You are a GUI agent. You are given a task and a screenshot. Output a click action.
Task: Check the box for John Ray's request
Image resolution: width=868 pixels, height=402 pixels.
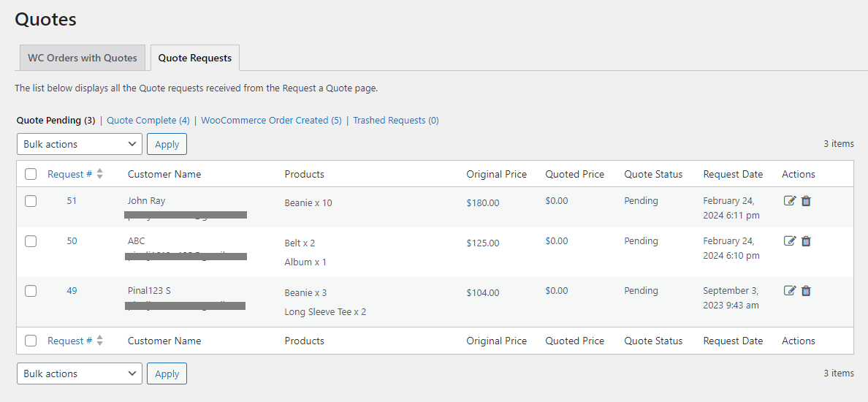[x=31, y=201]
